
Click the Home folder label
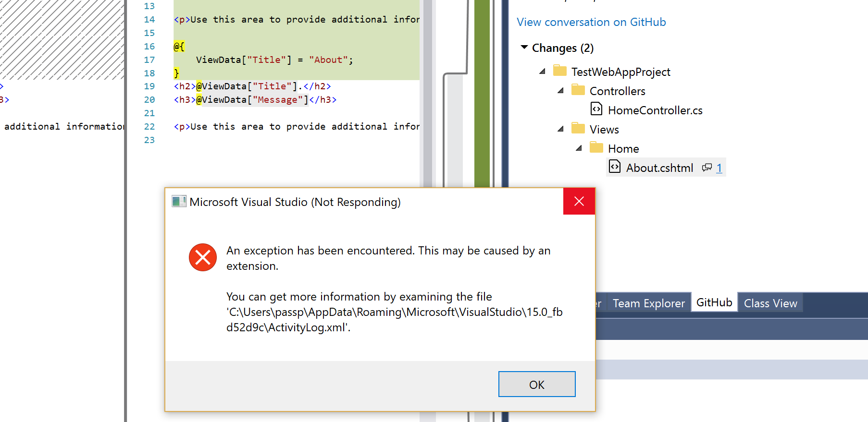tap(623, 149)
